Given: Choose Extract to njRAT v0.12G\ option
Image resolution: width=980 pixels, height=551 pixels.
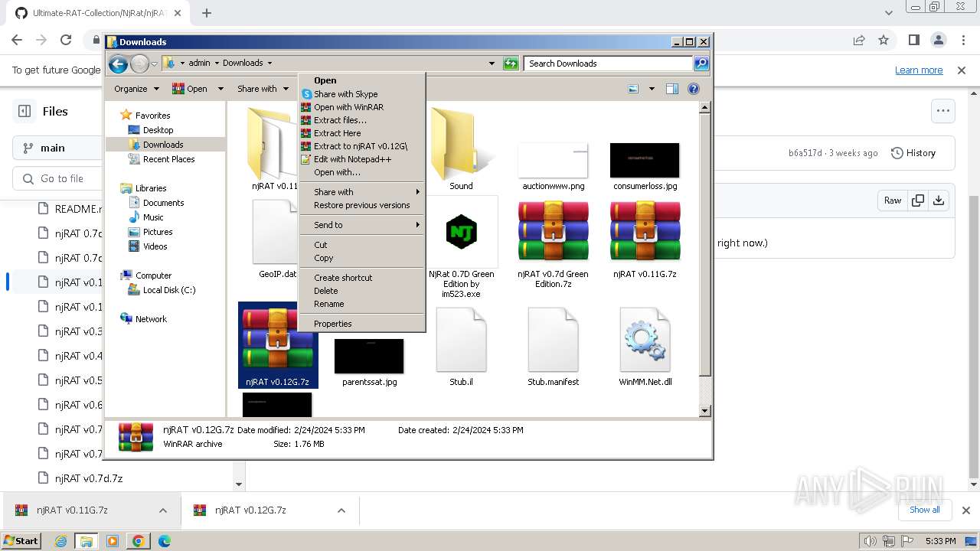Looking at the screenshot, I should click(361, 146).
